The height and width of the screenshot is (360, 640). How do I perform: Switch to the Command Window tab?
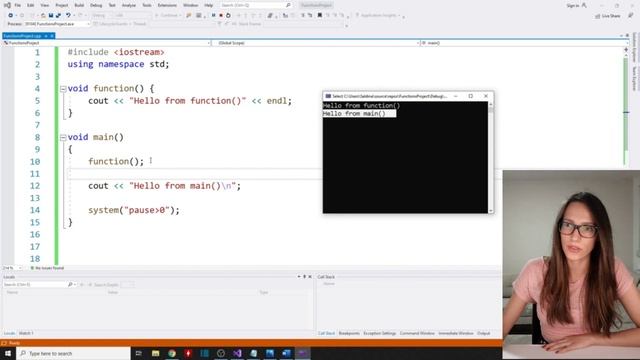[x=417, y=333]
